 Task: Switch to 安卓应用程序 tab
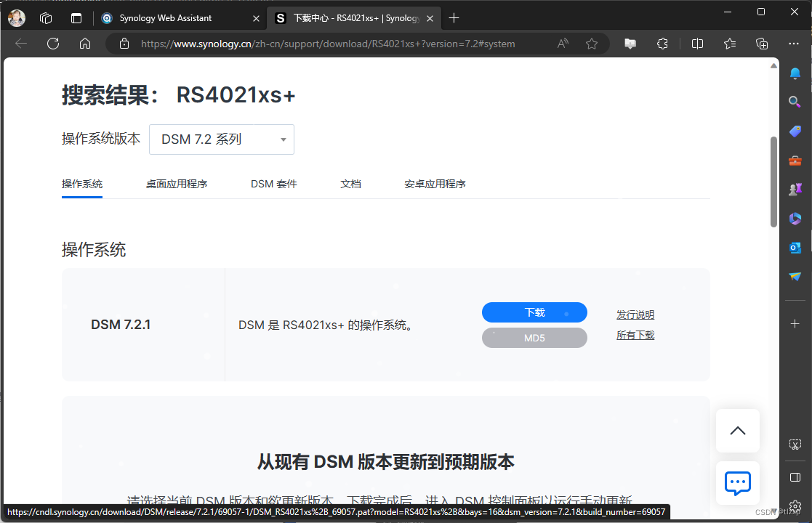coord(435,185)
